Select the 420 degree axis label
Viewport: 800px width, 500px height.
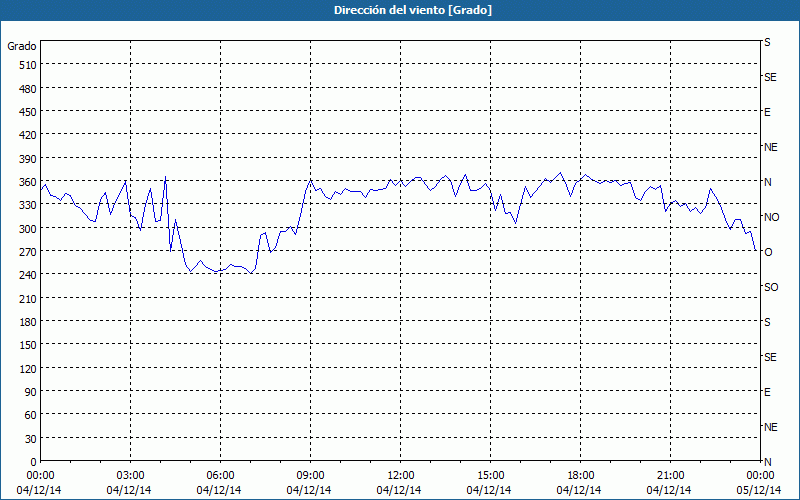[28, 135]
